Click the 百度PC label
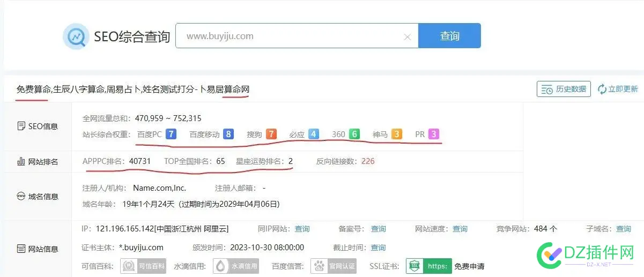The width and height of the screenshot is (644, 277). point(150,134)
